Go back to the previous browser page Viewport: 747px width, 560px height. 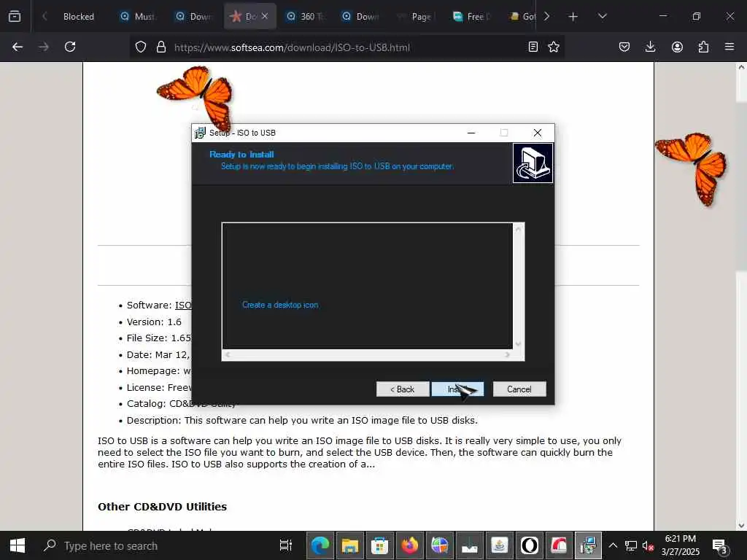18,47
